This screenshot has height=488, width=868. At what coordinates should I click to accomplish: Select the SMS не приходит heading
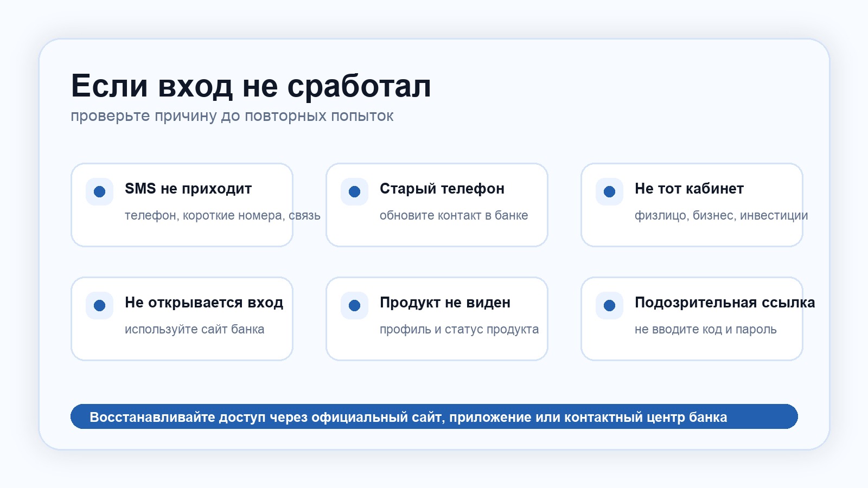[188, 189]
